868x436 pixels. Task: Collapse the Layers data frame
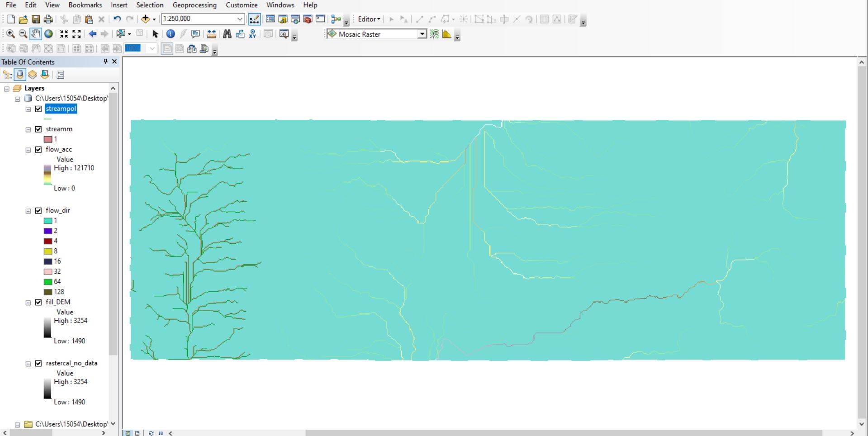tap(7, 89)
